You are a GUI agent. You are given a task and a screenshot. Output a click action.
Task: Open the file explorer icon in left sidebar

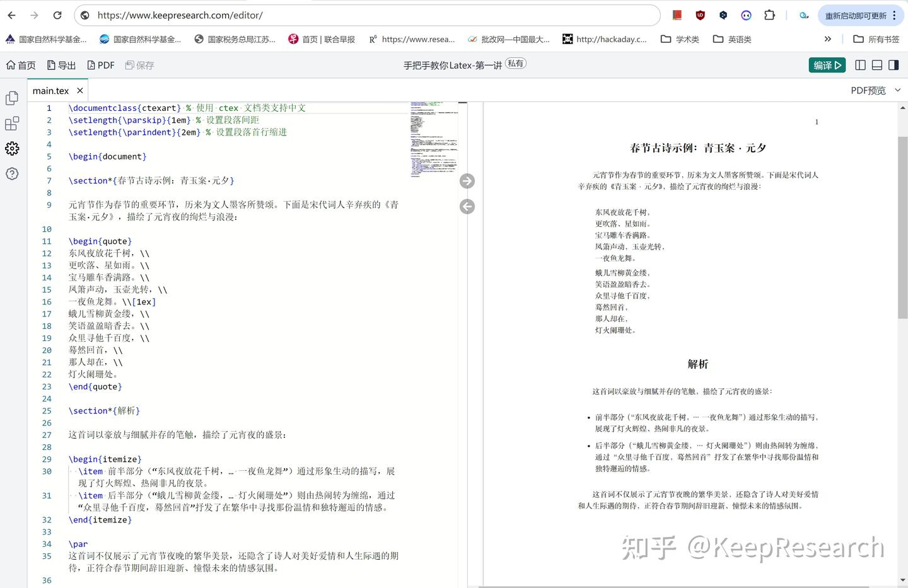click(x=12, y=98)
